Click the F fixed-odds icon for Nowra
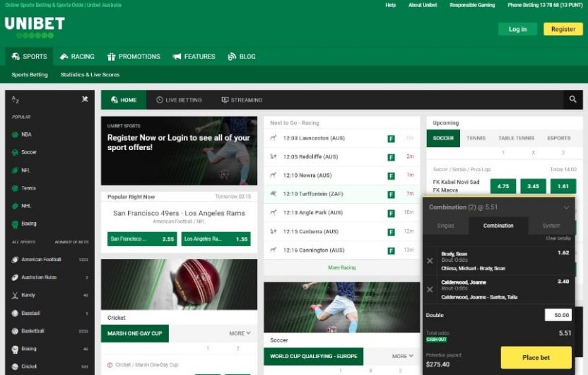588x375 pixels. (x=391, y=175)
